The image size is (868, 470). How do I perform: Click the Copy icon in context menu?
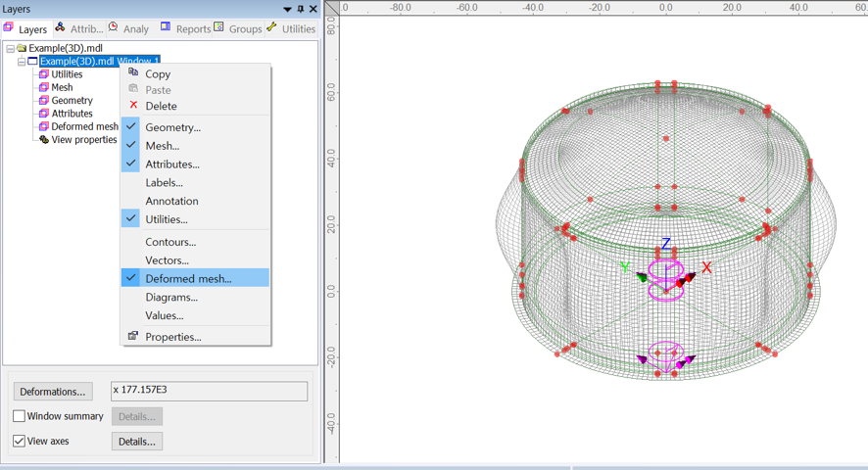point(133,71)
